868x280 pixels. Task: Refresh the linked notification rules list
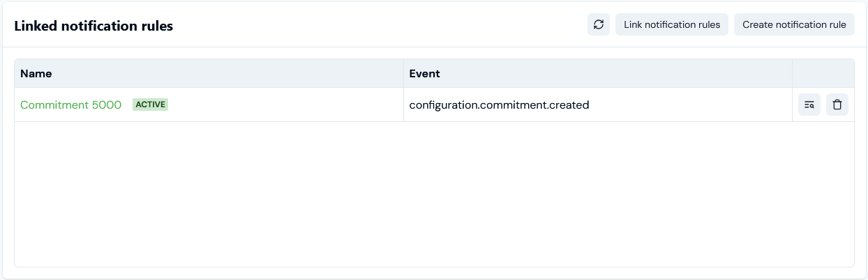(598, 24)
